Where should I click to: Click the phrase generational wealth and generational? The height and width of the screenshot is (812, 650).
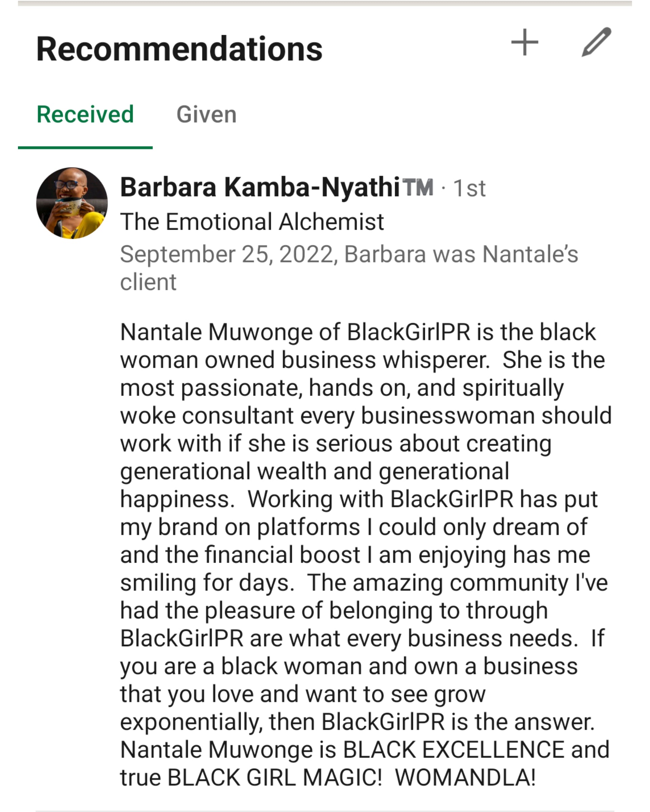coord(315,472)
